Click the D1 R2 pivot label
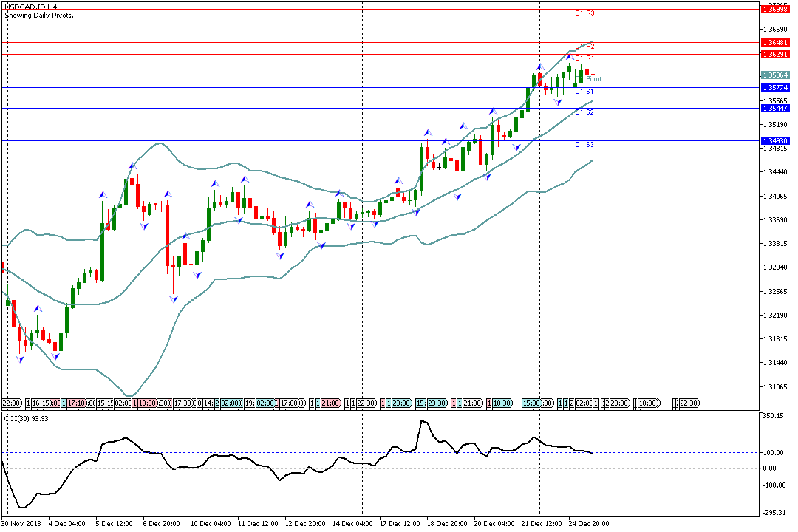 (x=584, y=47)
